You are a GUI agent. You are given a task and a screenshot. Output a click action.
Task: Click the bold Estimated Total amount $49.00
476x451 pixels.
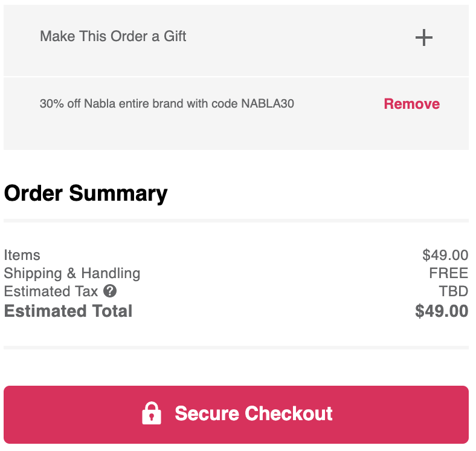coord(442,311)
